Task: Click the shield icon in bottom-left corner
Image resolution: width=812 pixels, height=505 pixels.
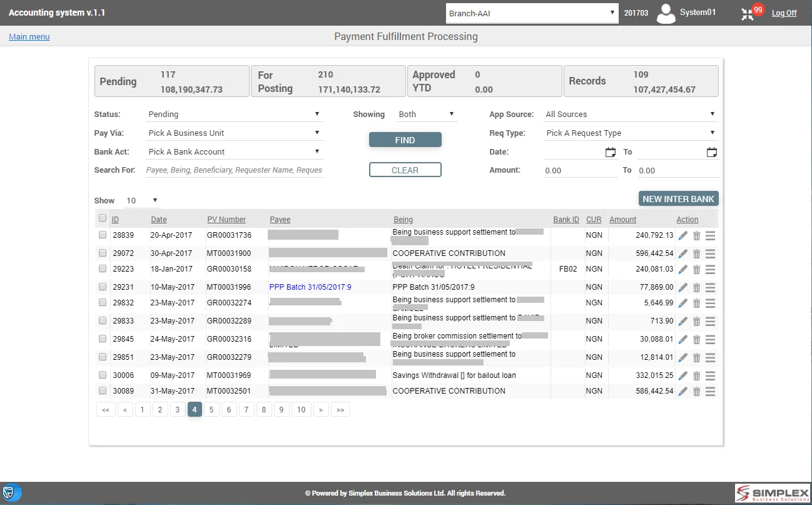Action: pyautogui.click(x=9, y=492)
